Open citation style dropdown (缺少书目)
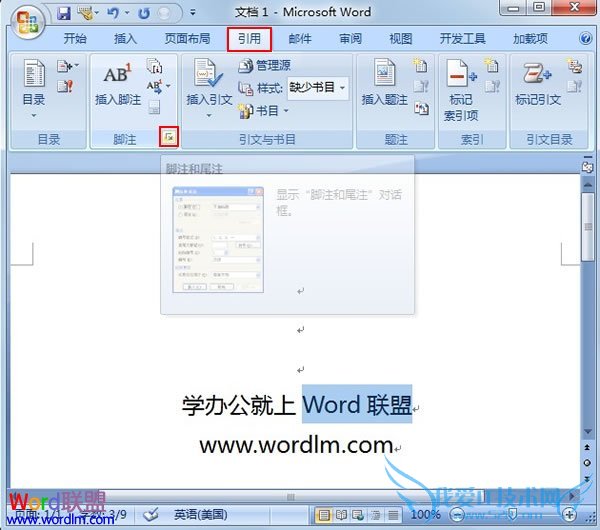600x530 pixels. pos(318,88)
